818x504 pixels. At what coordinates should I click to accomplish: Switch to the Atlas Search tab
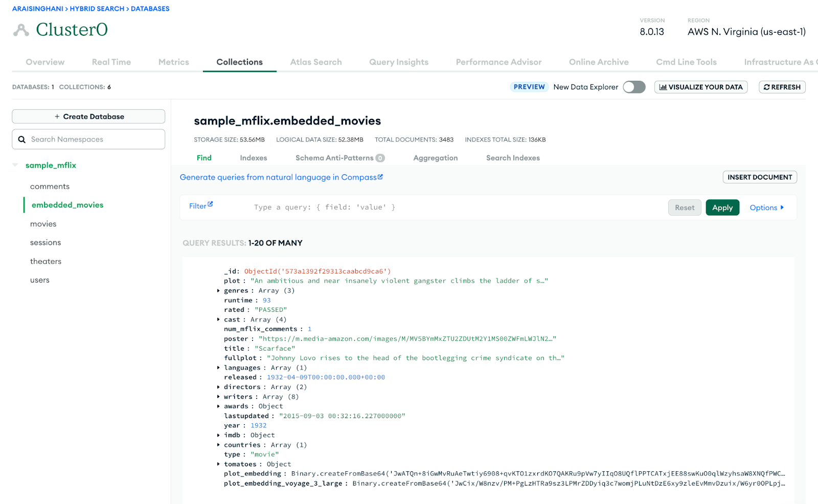coord(315,62)
